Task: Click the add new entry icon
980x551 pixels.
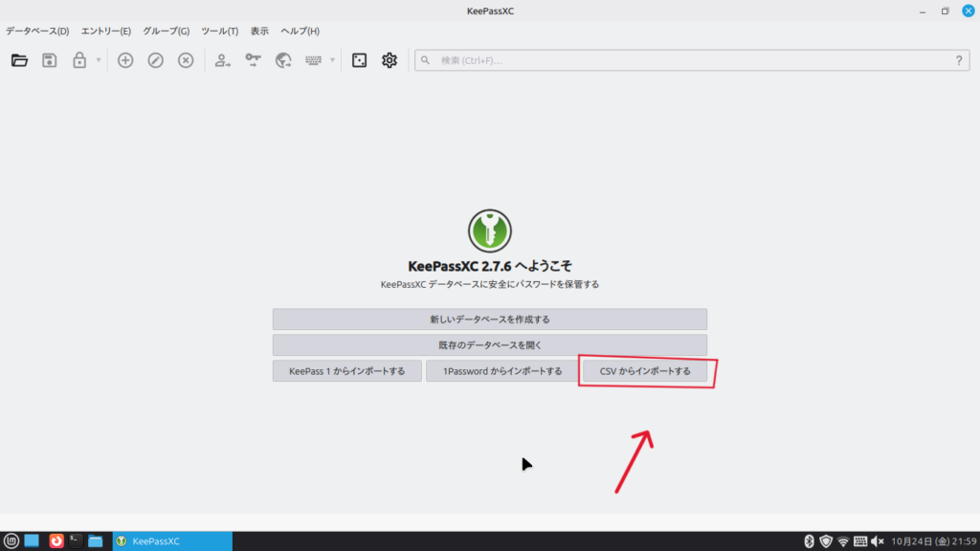Action: click(x=125, y=60)
